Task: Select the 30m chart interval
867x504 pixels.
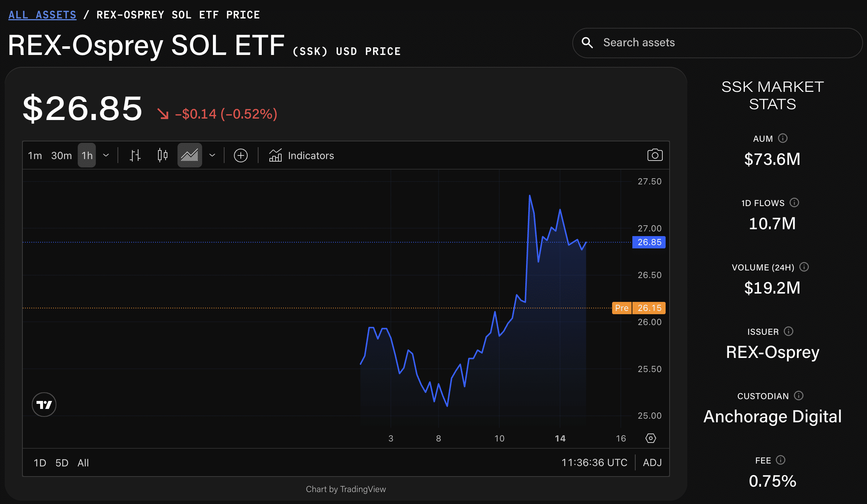Action: point(61,155)
